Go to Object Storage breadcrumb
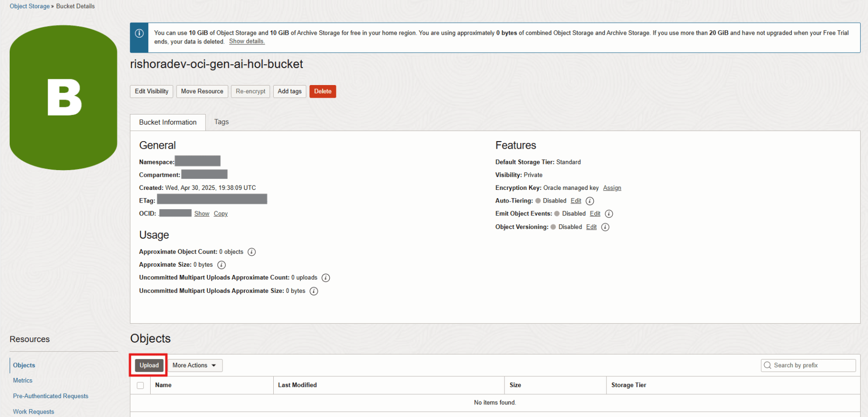The height and width of the screenshot is (417, 868). click(x=29, y=6)
